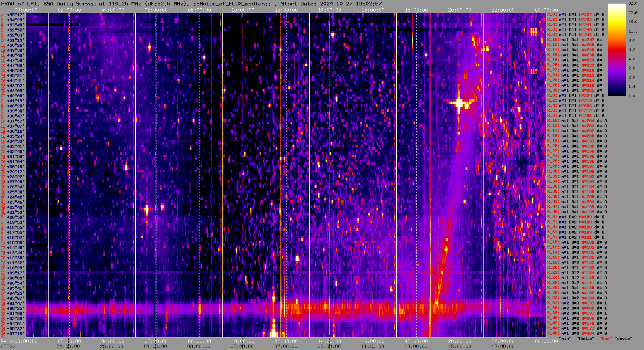Click color scale value 32.0
This screenshot has height=350, width=644.
(x=633, y=3)
